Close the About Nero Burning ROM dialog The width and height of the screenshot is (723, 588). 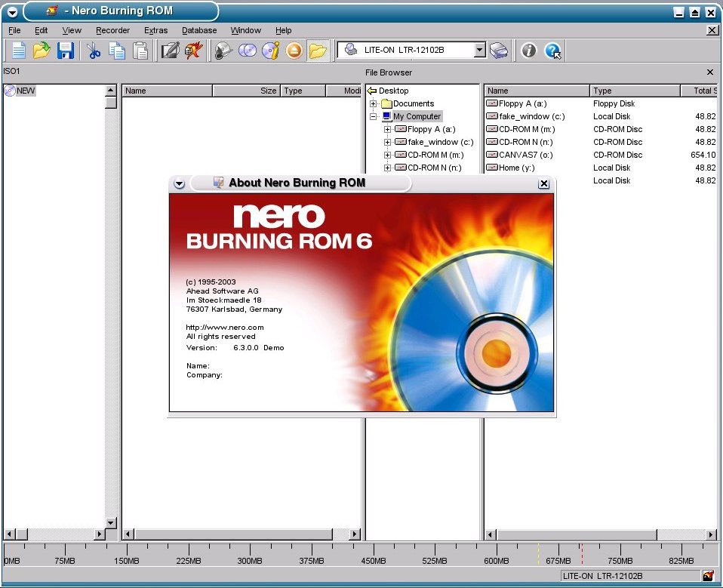(543, 183)
